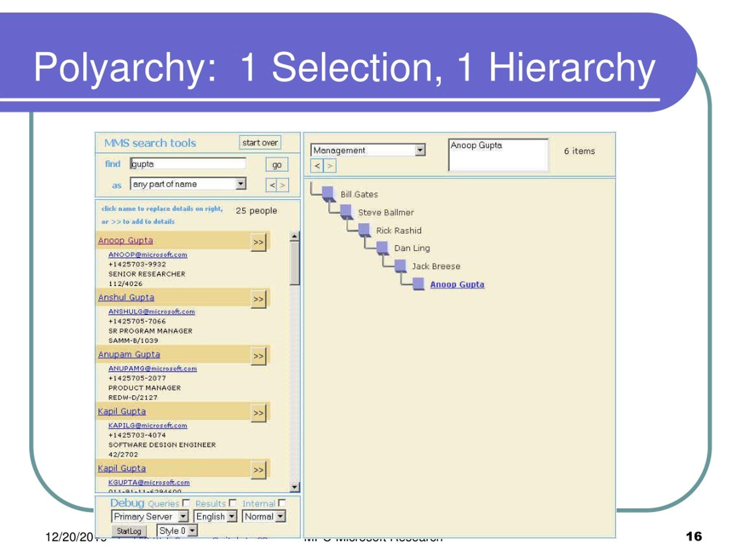Click ANSHULG@microsoft.com email link

pos(152,311)
